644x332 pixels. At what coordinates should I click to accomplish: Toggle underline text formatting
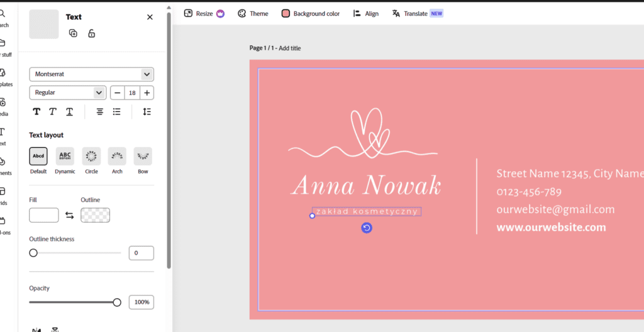pyautogui.click(x=69, y=111)
